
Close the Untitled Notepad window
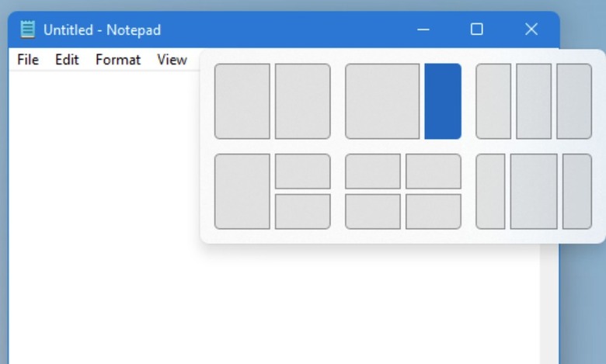click(x=531, y=29)
